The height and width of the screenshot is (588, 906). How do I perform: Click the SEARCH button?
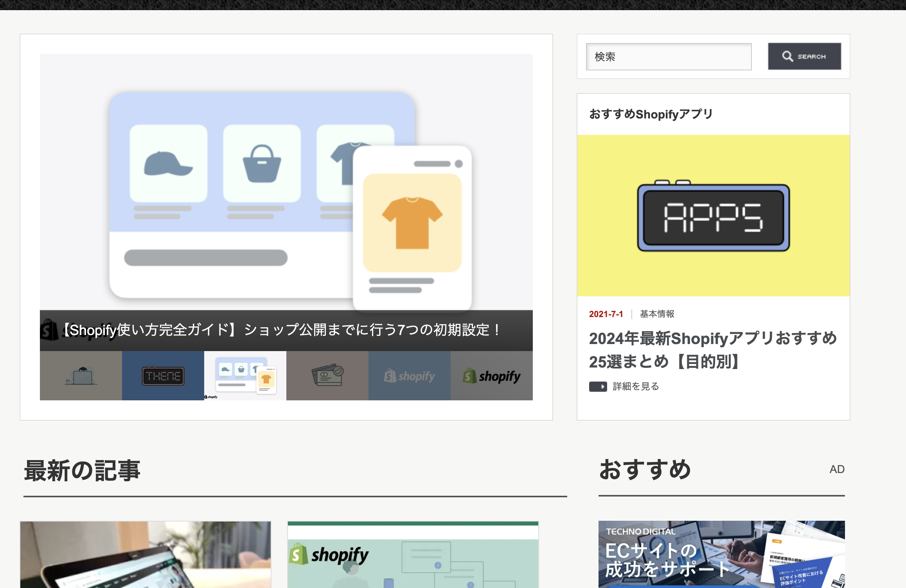[x=804, y=56]
